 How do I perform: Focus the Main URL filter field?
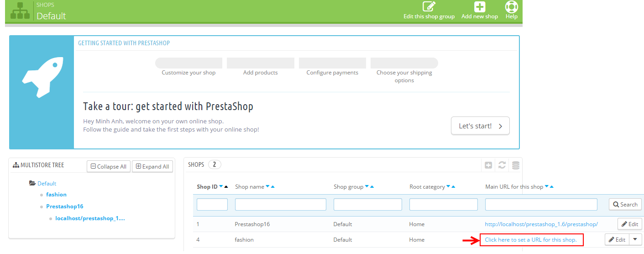click(x=541, y=204)
